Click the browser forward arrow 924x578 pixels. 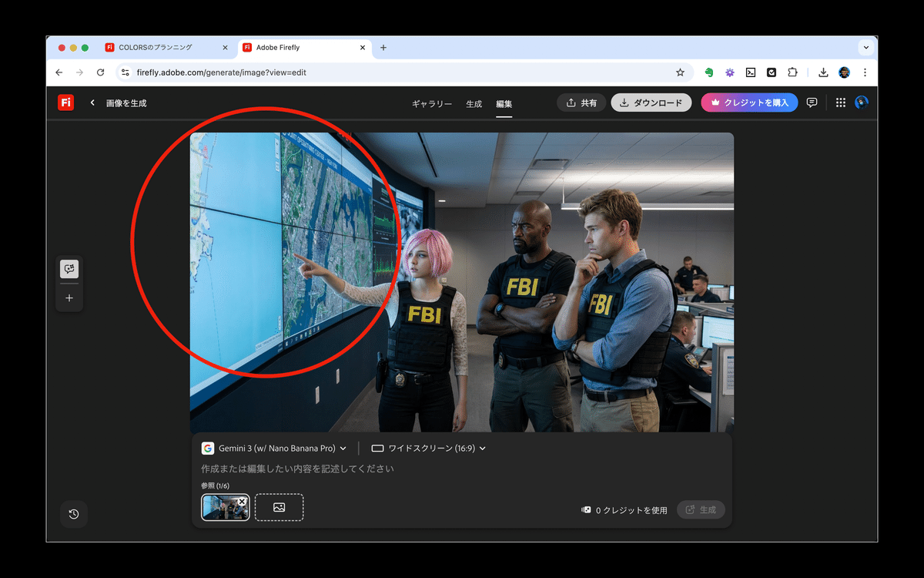[x=79, y=72]
